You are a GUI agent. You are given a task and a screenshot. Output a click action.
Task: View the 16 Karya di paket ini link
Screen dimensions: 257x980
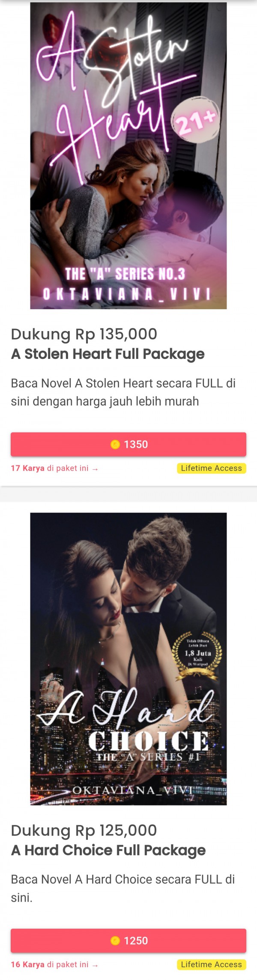tap(54, 965)
